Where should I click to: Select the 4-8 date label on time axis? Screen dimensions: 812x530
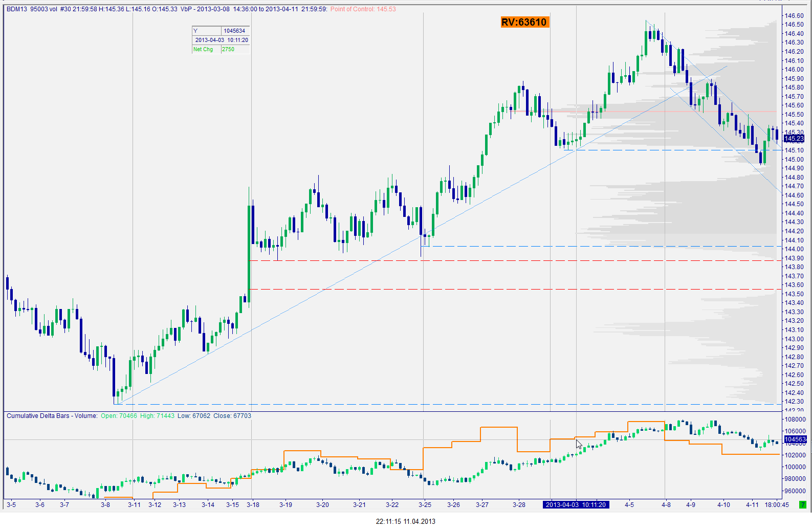coord(666,505)
